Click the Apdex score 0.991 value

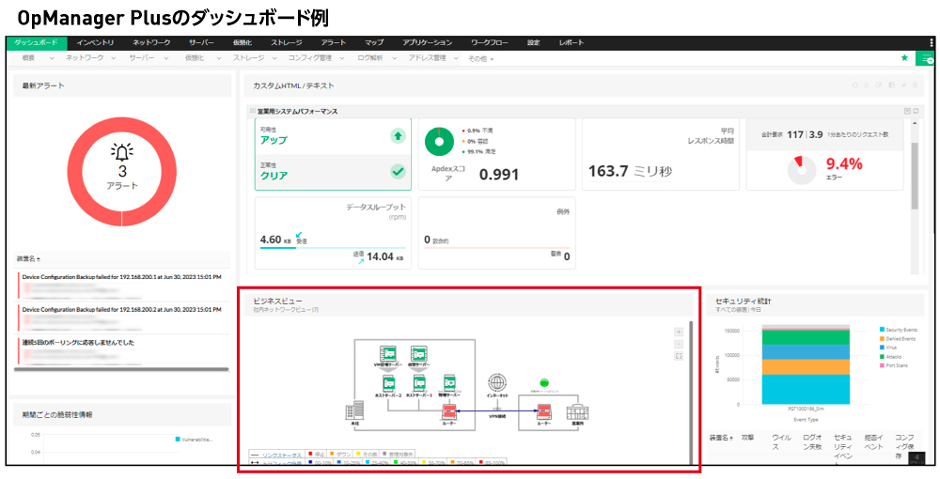pyautogui.click(x=499, y=174)
